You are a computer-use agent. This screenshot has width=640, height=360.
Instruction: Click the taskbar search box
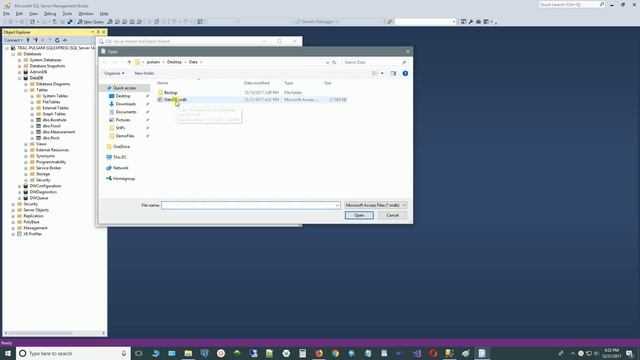tap(73, 353)
